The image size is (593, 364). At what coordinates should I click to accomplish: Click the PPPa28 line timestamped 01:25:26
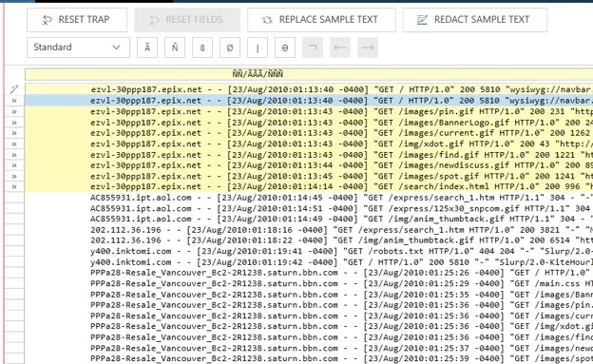309,273
